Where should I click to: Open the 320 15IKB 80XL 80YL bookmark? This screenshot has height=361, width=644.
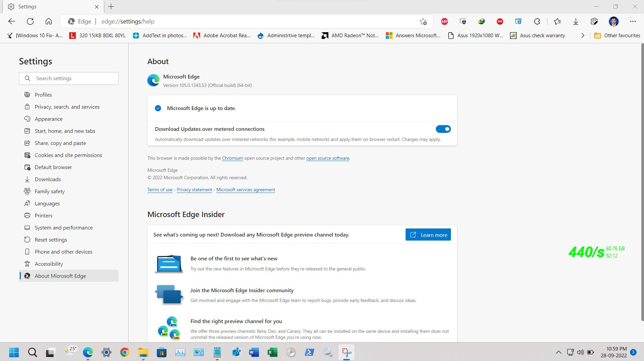pos(97,36)
